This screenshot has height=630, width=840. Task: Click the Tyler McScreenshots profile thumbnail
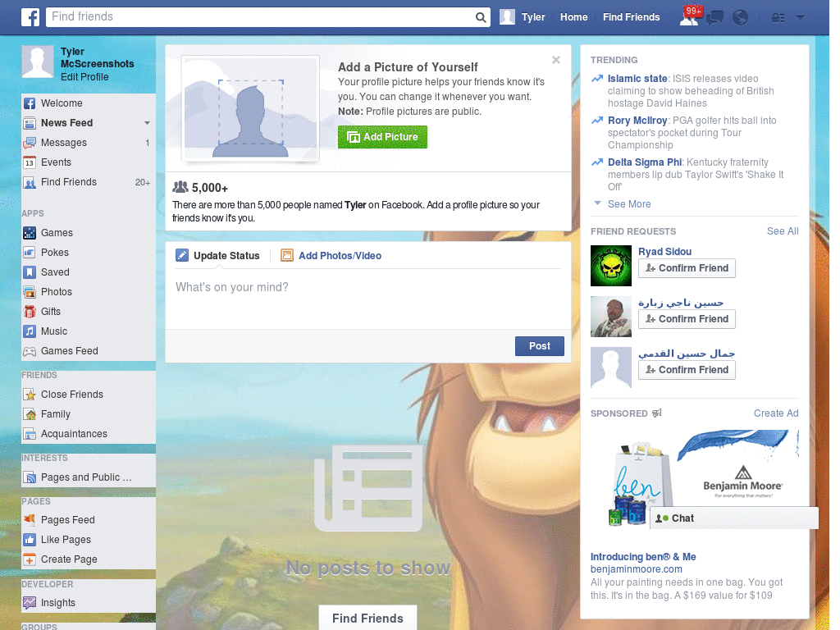(38, 62)
